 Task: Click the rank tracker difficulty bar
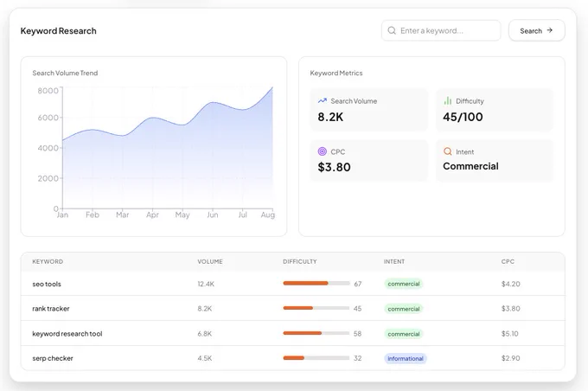(316, 308)
